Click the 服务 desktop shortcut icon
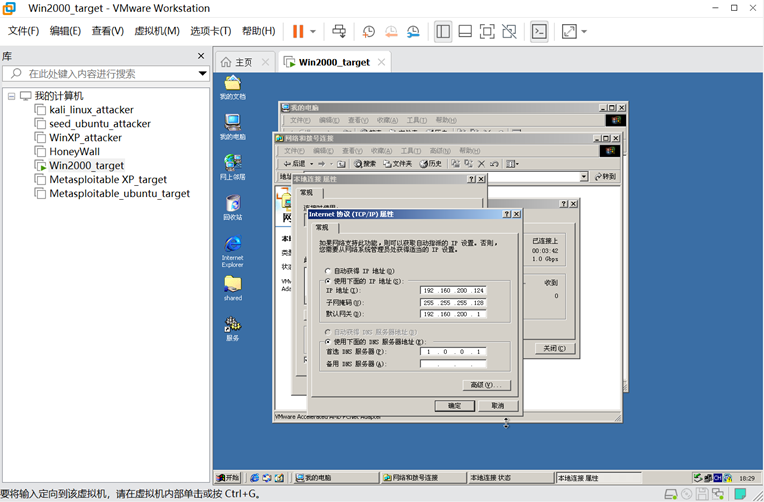764x502 pixels. [232, 328]
